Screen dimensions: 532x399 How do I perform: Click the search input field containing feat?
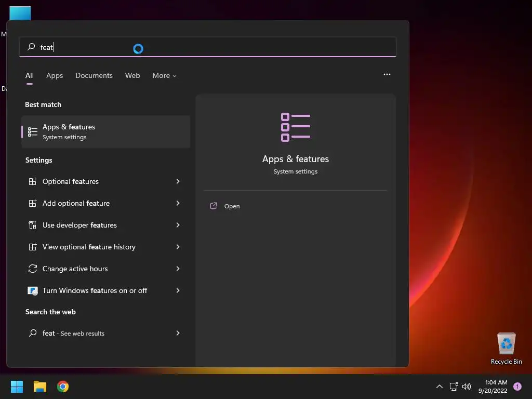tap(208, 47)
